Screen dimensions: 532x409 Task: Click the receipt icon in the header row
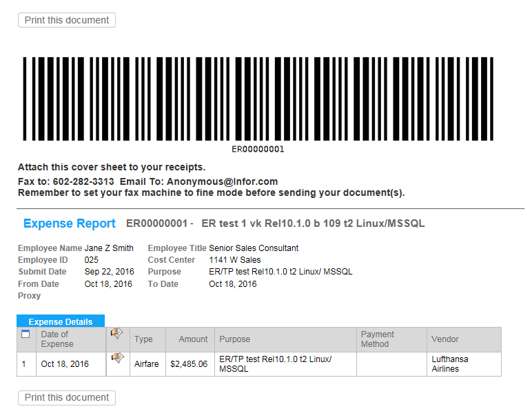(x=117, y=334)
